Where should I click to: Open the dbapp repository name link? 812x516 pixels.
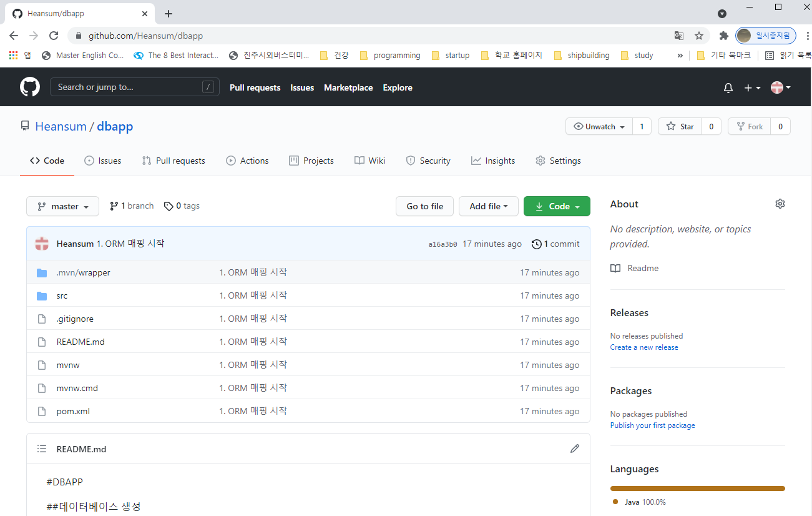point(115,126)
